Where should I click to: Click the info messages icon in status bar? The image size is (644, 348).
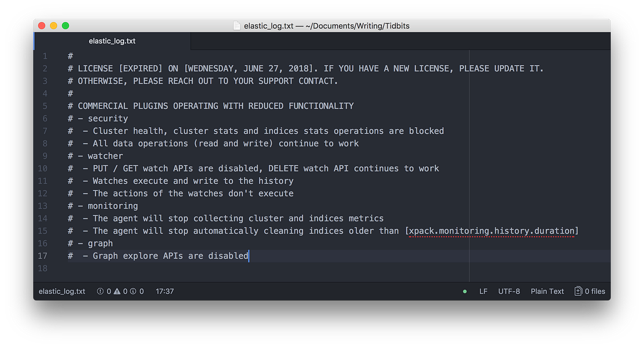pyautogui.click(x=133, y=291)
